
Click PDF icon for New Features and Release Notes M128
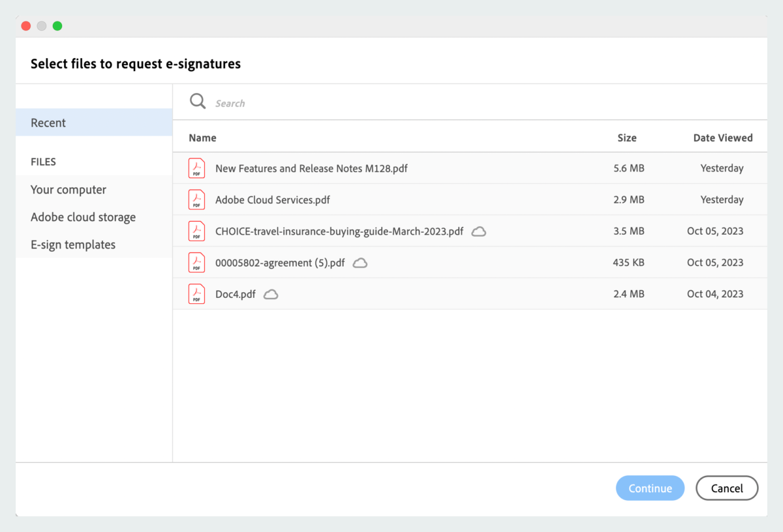(196, 168)
